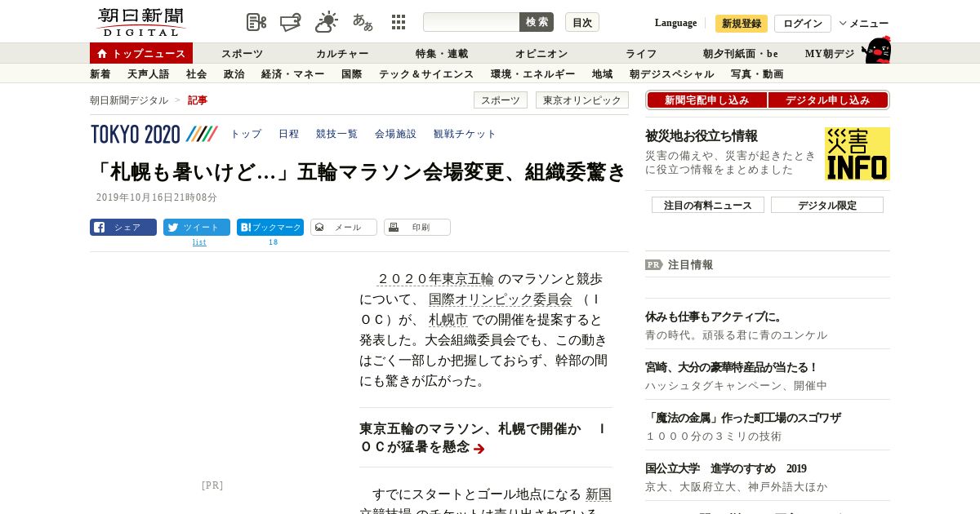Click 国際オリンピック委員会 keyword link
This screenshot has height=514, width=980.
pyautogui.click(x=501, y=299)
